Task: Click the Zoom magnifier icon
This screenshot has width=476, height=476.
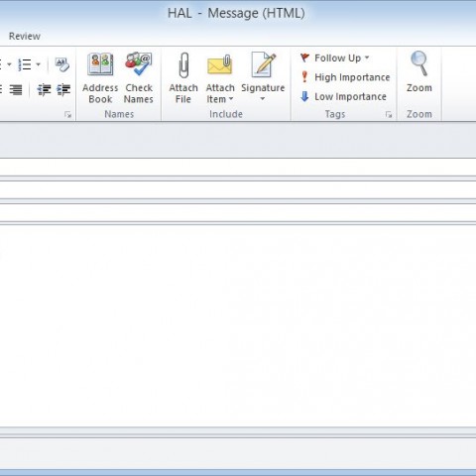Action: pyautogui.click(x=419, y=63)
